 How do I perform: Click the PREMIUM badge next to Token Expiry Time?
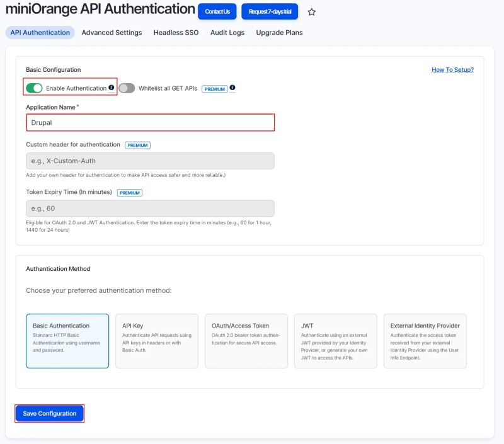tap(129, 193)
